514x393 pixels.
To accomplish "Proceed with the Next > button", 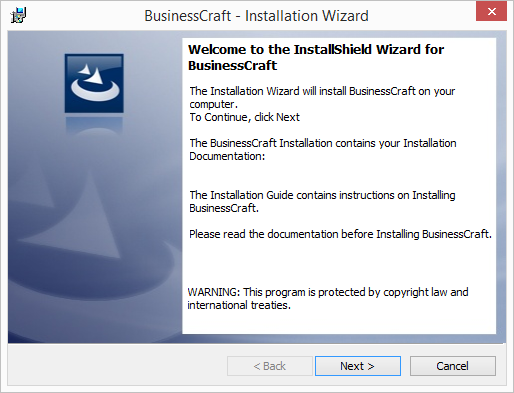I will point(358,366).
